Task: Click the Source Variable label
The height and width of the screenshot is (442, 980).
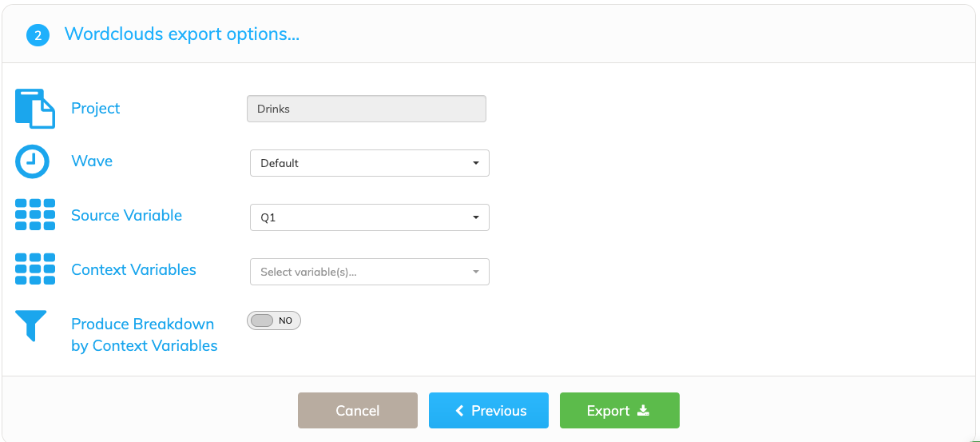Action: 127,215
